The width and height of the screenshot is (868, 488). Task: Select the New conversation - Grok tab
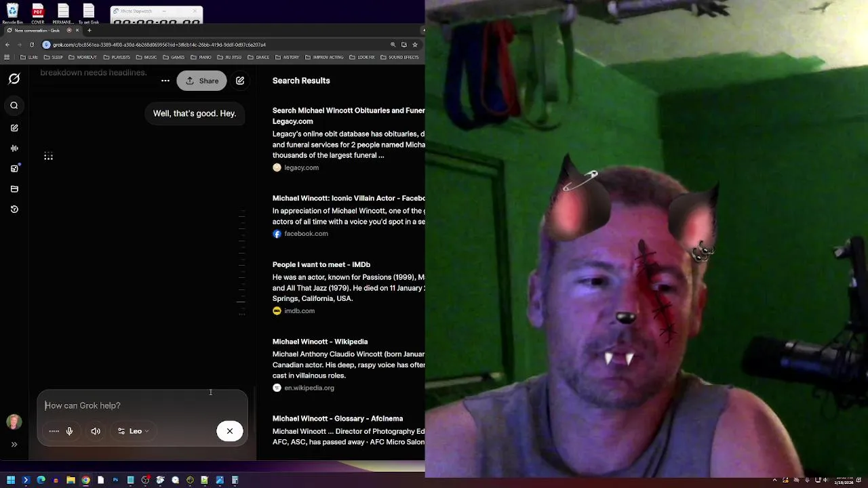pyautogui.click(x=41, y=30)
